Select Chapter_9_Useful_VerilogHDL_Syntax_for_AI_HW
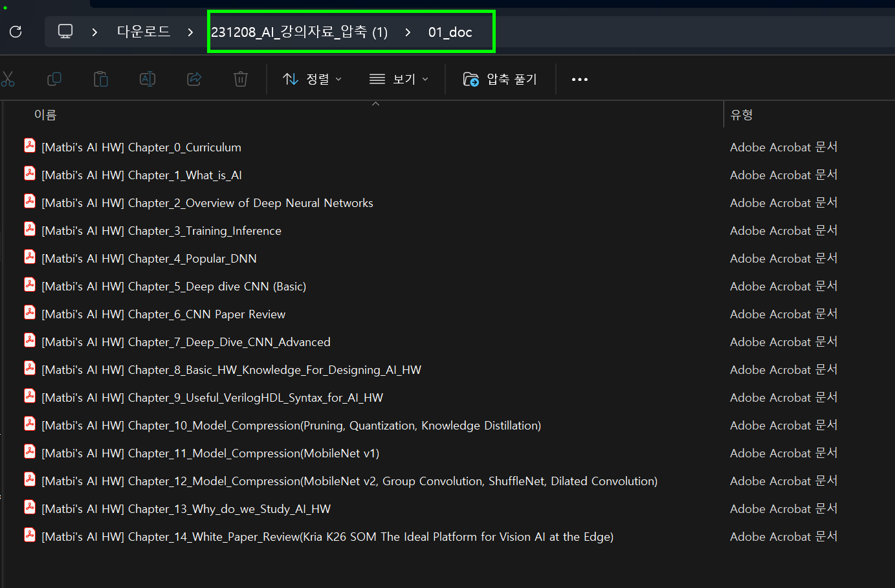The height and width of the screenshot is (588, 895). coord(212,398)
